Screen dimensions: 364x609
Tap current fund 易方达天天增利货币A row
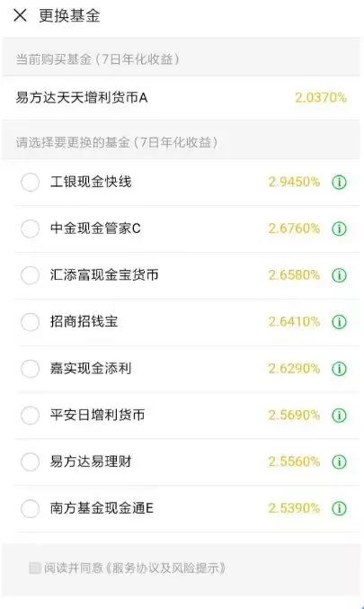tap(182, 97)
